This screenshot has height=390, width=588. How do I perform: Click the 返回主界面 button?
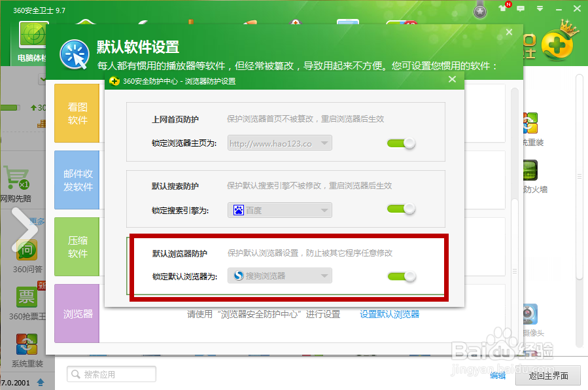[548, 376]
